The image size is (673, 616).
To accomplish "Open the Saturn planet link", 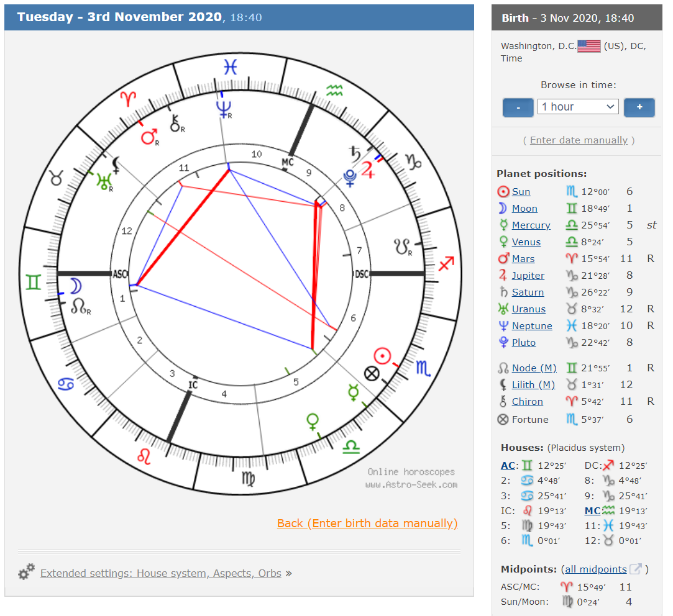I will 528,292.
